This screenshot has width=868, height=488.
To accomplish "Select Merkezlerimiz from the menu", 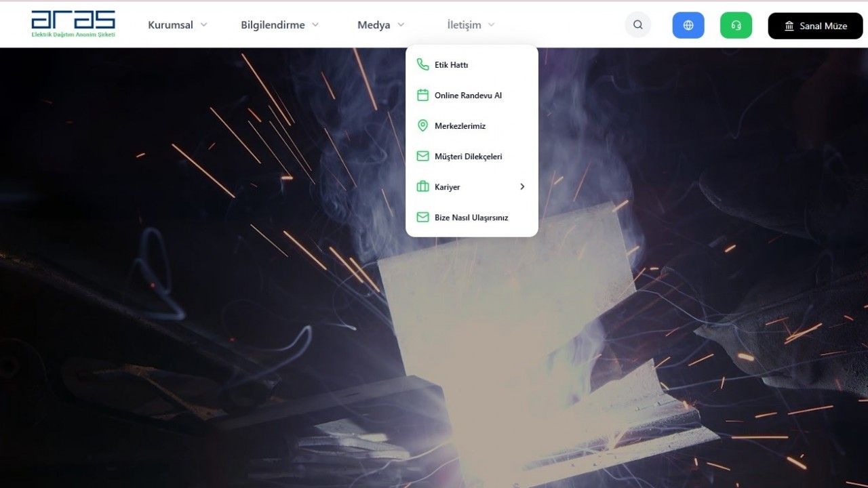I will tap(460, 126).
